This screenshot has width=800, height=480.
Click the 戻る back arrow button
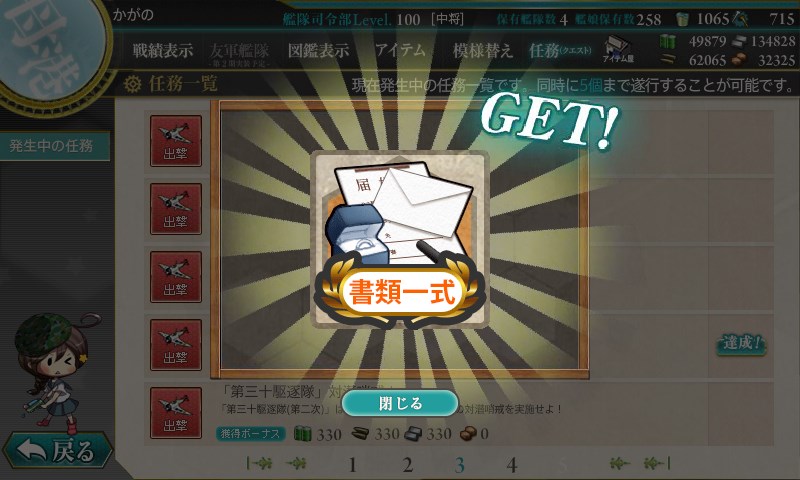tap(58, 450)
